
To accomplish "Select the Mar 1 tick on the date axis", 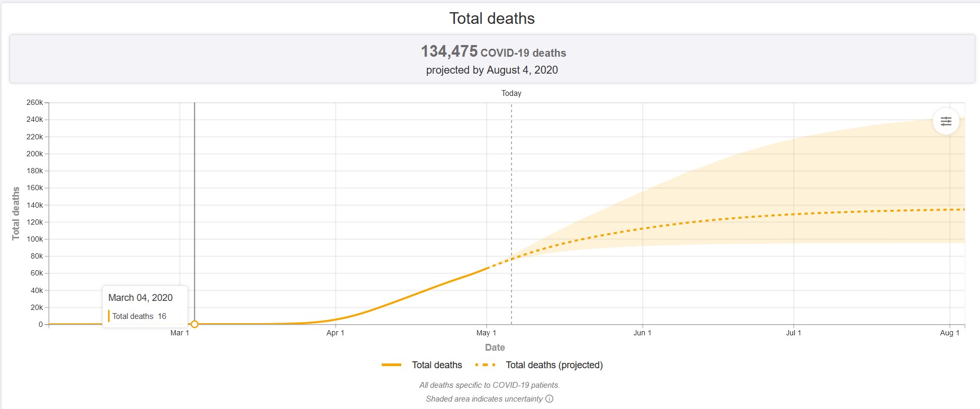I will 179,333.
